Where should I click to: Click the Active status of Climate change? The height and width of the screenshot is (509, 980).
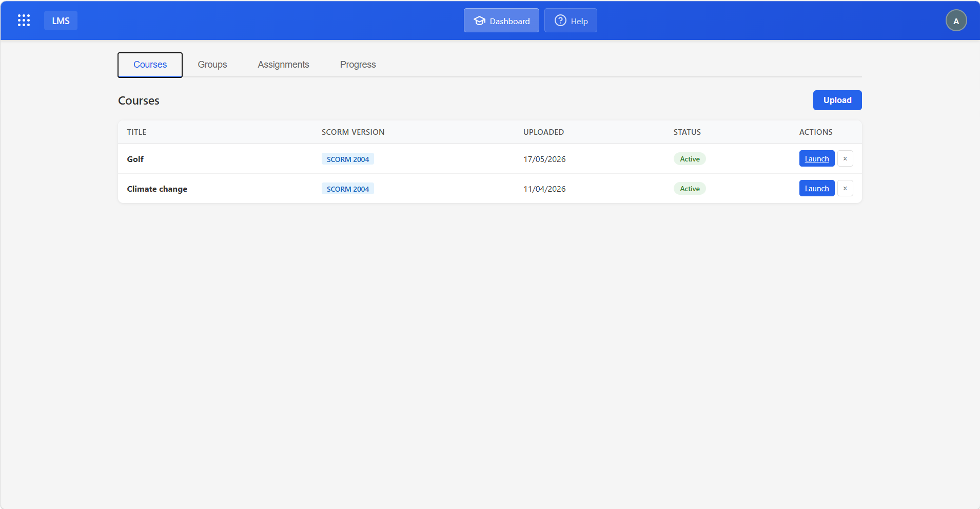(689, 189)
